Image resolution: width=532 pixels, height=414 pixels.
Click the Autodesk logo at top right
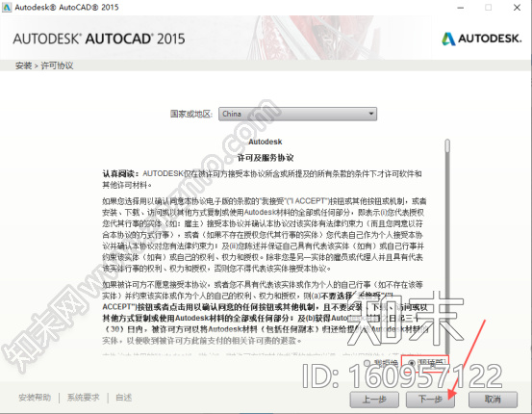pyautogui.click(x=482, y=39)
